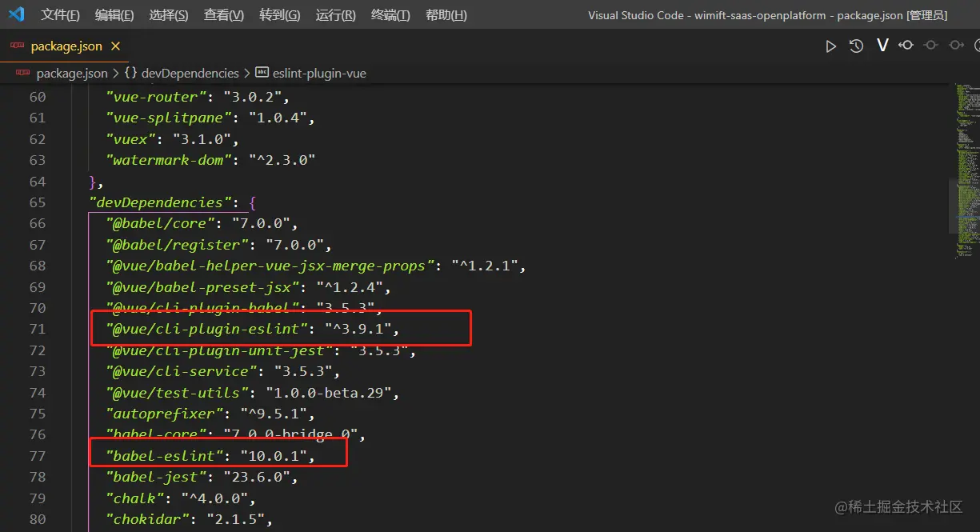Screen dimensions: 980x532
Task: Click the Run play icon in editor toolbar
Action: pyautogui.click(x=831, y=46)
